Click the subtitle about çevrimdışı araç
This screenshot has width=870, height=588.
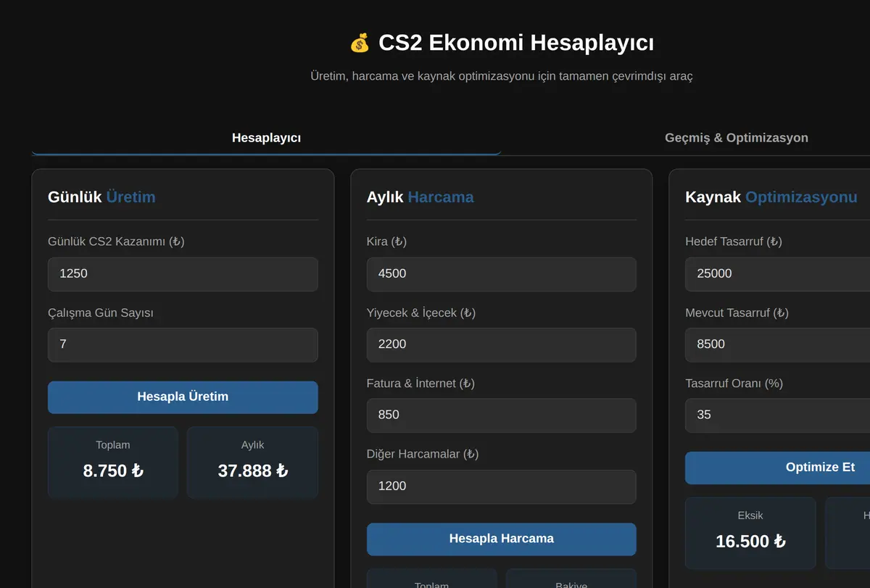tap(502, 76)
